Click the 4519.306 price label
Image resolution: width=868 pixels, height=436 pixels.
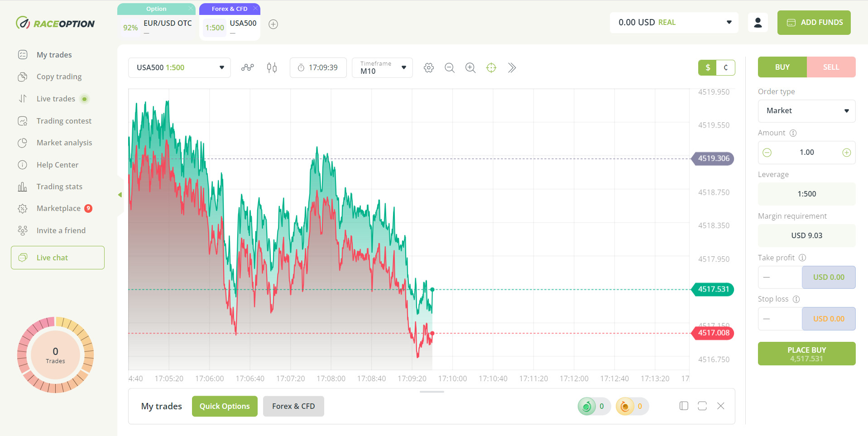pos(713,158)
